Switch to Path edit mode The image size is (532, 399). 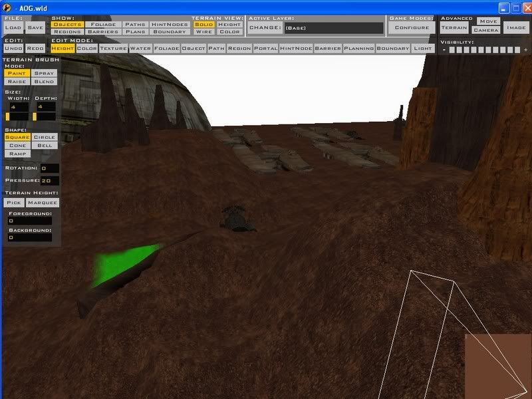[217, 49]
